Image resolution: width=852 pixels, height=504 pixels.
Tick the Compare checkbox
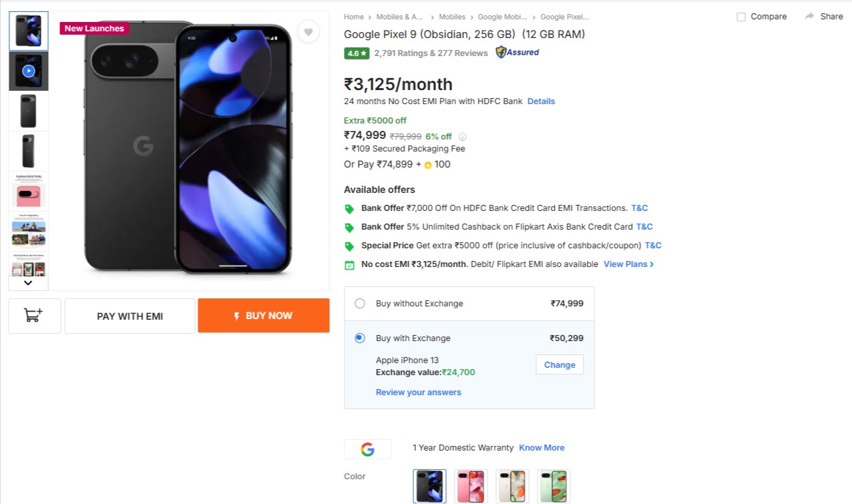(x=741, y=17)
